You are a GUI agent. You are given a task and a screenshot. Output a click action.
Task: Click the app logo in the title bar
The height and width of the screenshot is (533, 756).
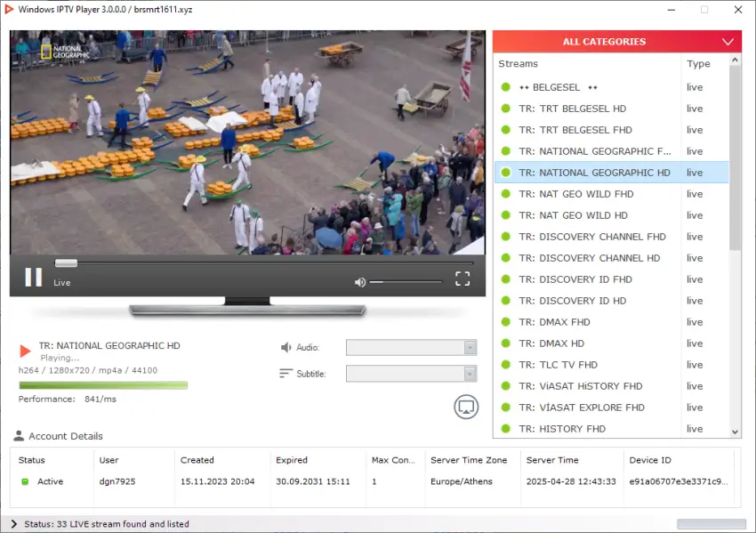9,9
